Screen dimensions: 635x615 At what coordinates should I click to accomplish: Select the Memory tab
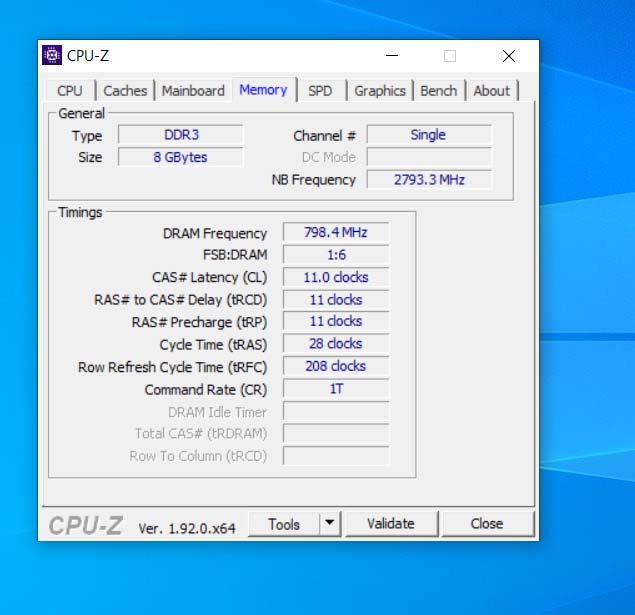tap(263, 90)
